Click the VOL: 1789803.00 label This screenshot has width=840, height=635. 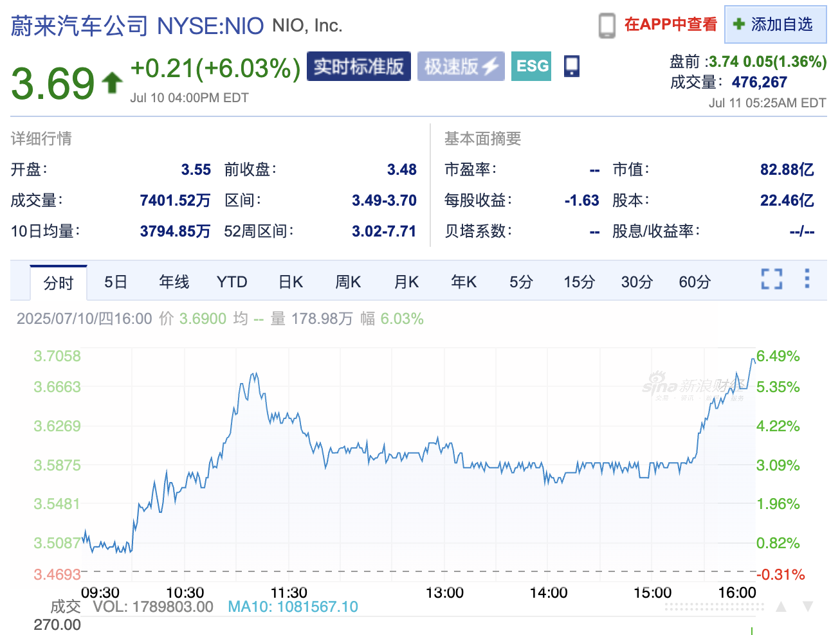coord(153,607)
